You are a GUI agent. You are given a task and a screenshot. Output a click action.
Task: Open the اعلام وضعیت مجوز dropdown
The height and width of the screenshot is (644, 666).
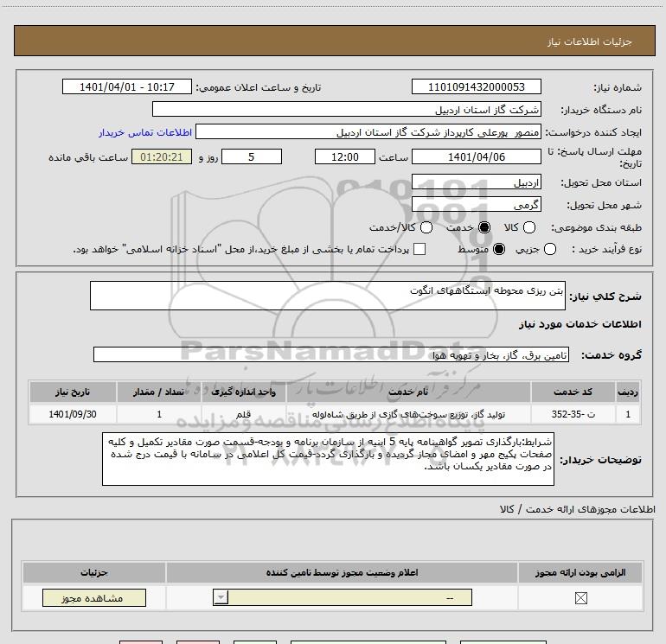(x=343, y=597)
